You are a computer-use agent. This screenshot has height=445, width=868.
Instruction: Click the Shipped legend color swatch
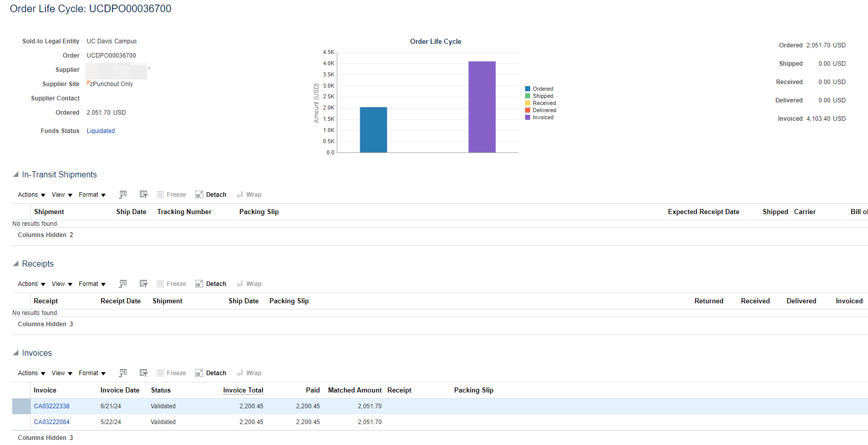528,96
